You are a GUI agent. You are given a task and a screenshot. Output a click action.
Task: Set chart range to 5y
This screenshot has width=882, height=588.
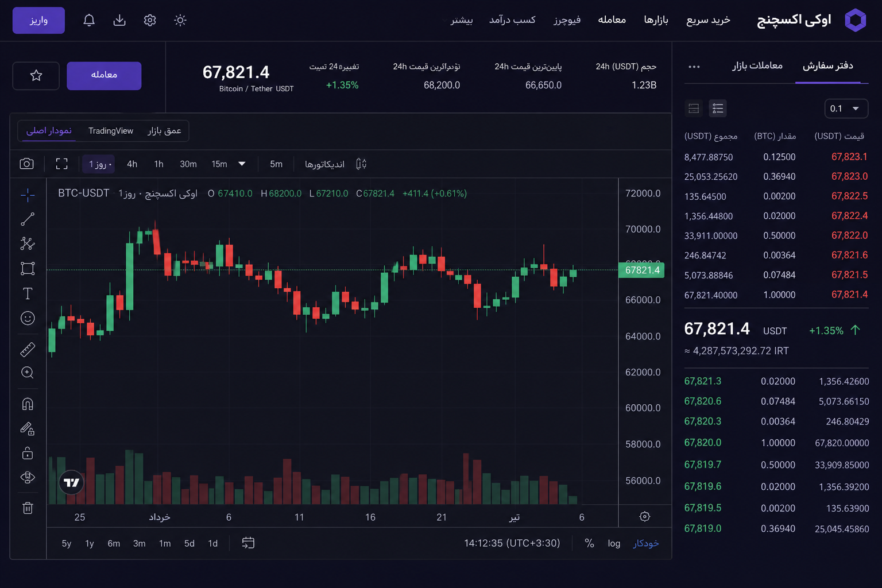(x=67, y=543)
